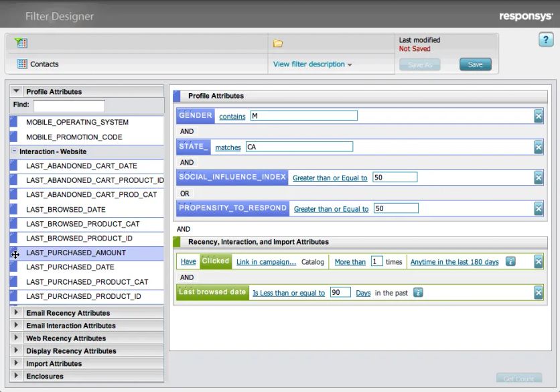
Task: Click the Find input field
Action: coord(69,105)
